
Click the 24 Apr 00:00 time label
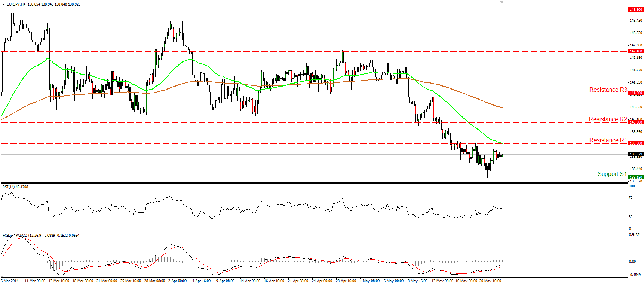point(322,281)
